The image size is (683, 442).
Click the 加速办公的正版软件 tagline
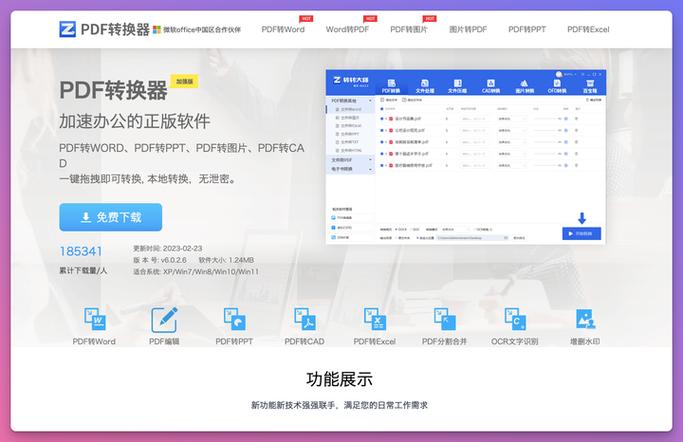135,121
